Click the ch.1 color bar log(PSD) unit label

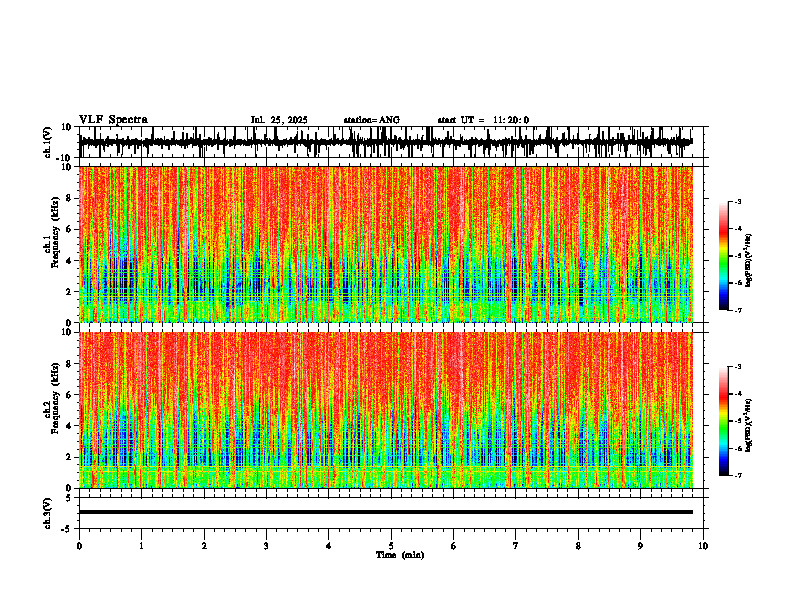tap(749, 260)
